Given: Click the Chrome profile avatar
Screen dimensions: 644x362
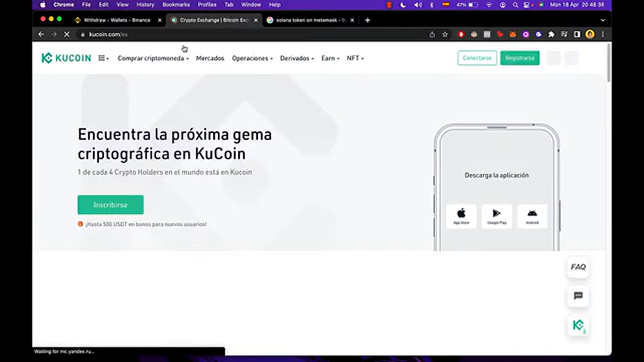Looking at the screenshot, I should pos(590,34).
